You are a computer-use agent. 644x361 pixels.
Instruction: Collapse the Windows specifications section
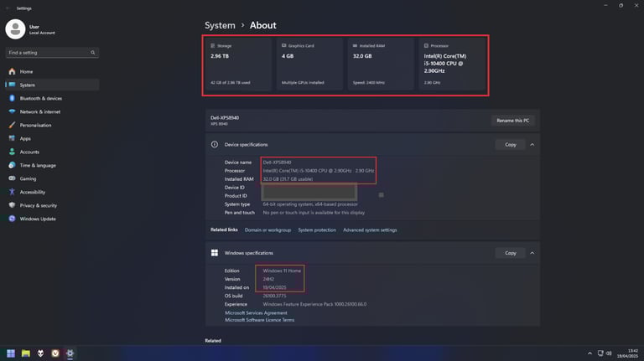coord(532,253)
